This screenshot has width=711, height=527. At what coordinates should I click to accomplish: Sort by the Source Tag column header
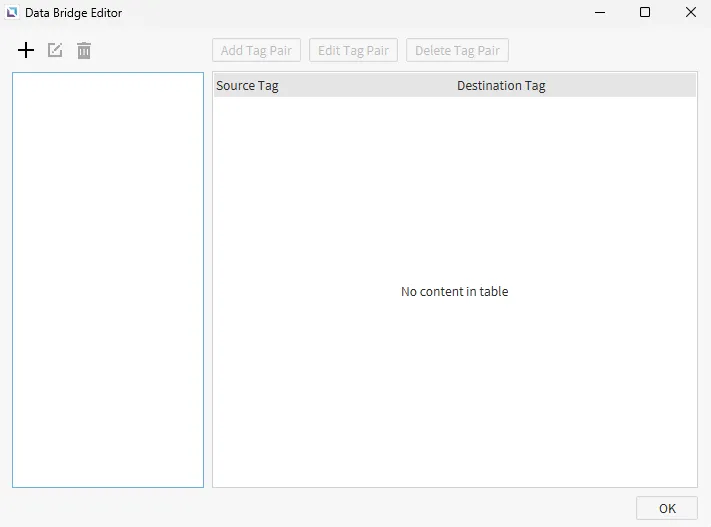(x=247, y=86)
